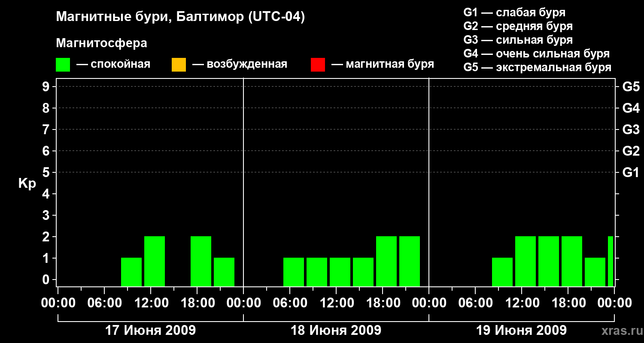This screenshot has width=644, height=343.
Task: Click the 19 June bar at 12:00 (Kp 2)
Action: pyautogui.click(x=526, y=261)
